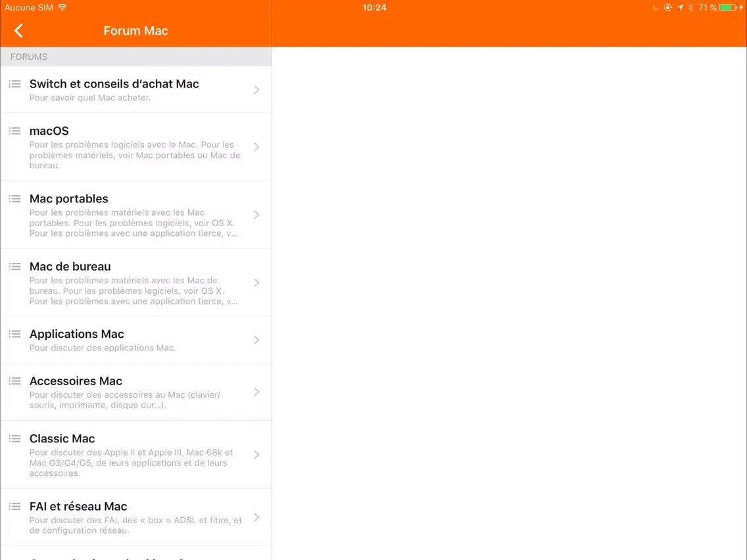Tap the 'Aucune SIM' carrier label

click(x=29, y=8)
